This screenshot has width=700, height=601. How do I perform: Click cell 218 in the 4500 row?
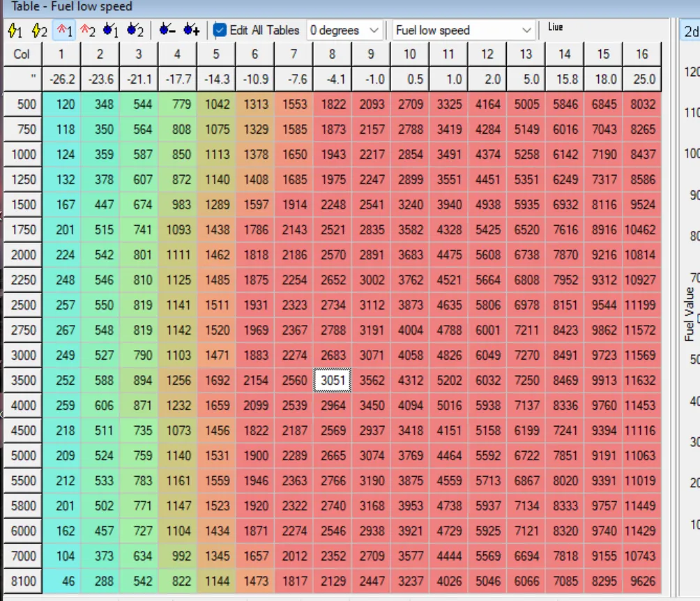point(61,430)
